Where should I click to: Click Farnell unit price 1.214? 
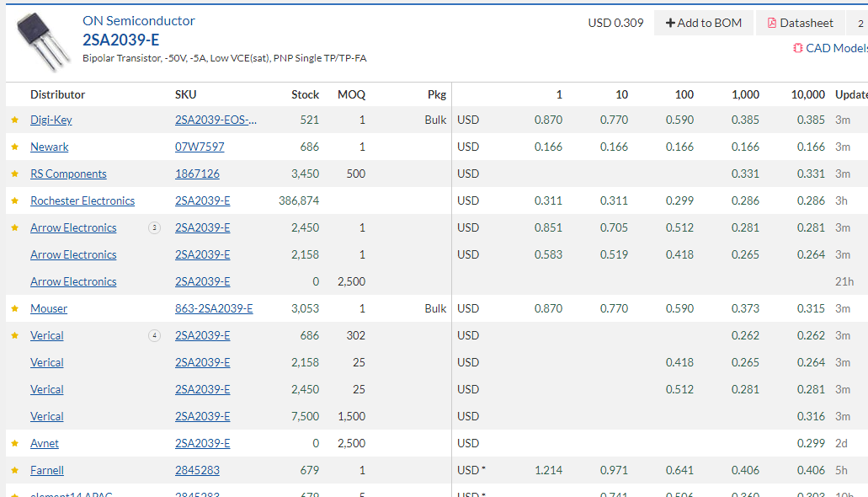[549, 470]
